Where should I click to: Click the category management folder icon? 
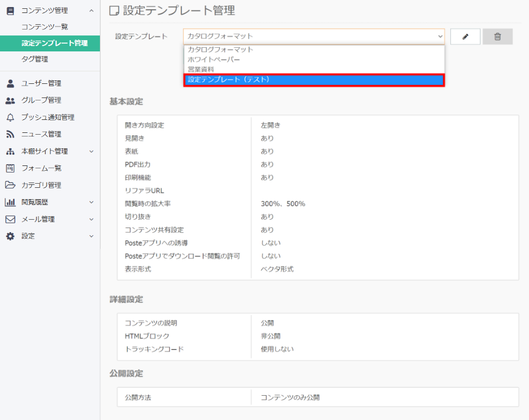point(10,185)
